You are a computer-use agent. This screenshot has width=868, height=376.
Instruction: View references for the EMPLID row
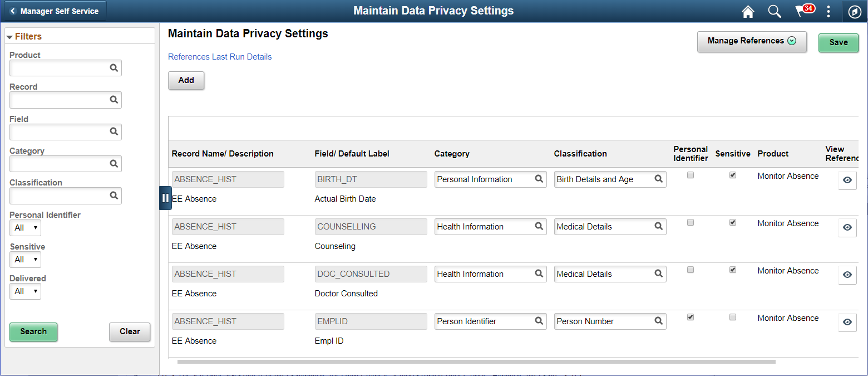pos(847,322)
